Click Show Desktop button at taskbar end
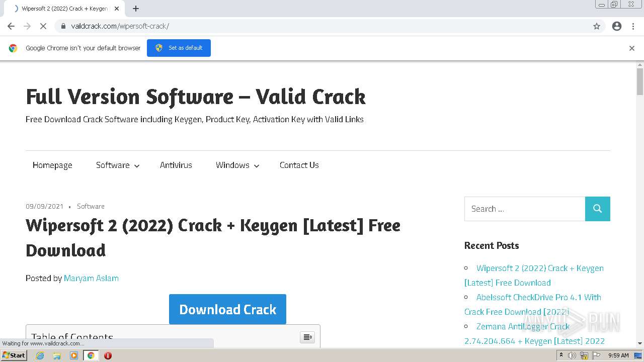Viewport: 644px width, 362px height. click(638, 355)
